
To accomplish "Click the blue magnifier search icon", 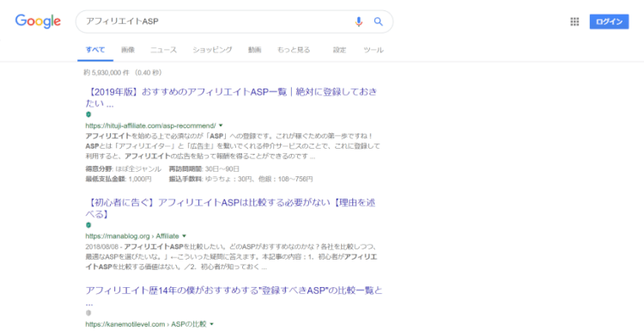I will tap(379, 21).
